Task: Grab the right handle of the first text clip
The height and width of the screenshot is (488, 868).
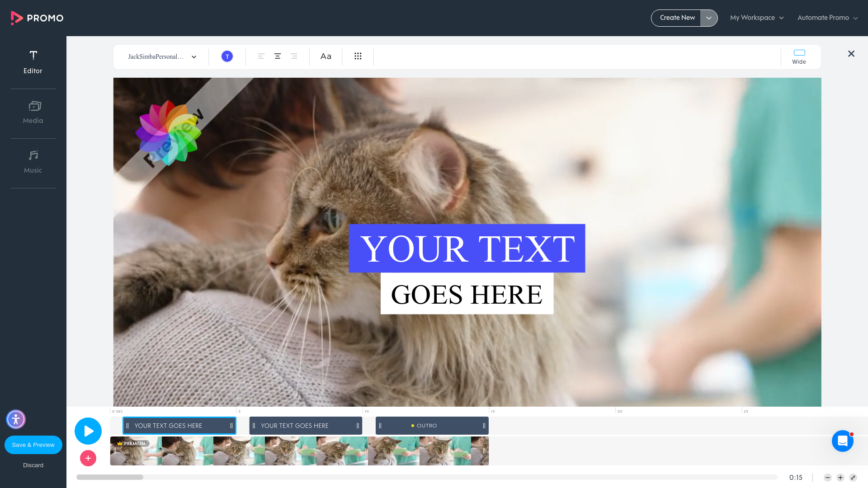Action: click(x=231, y=426)
